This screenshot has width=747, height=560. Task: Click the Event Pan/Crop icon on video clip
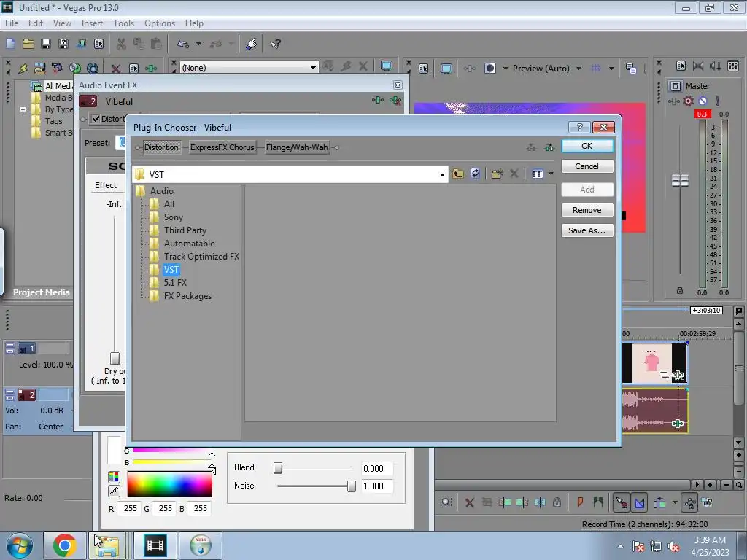(665, 376)
